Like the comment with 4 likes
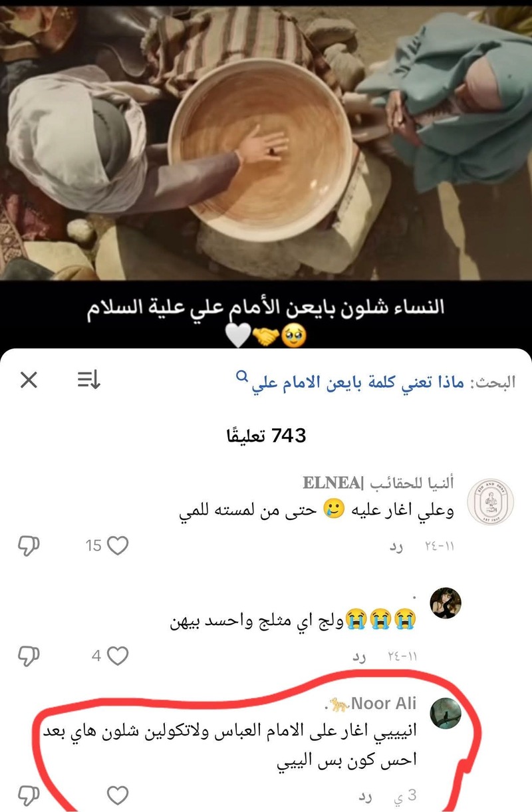This screenshot has width=532, height=812. pos(118,656)
